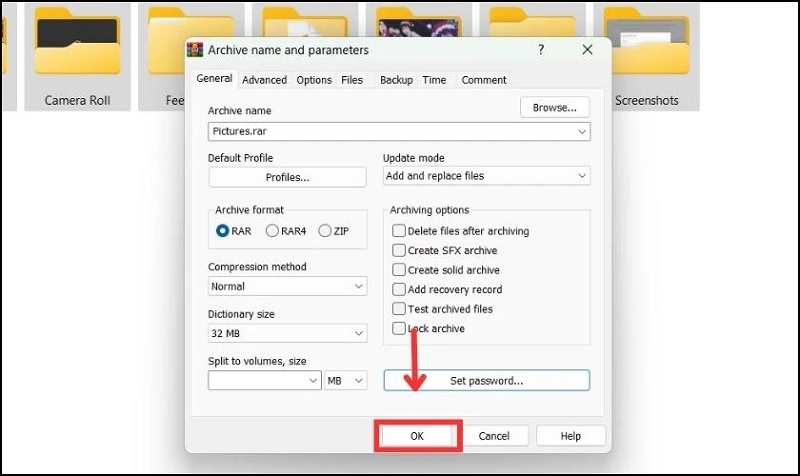Expand the Compression method dropdown
The image size is (800, 476).
[287, 286]
